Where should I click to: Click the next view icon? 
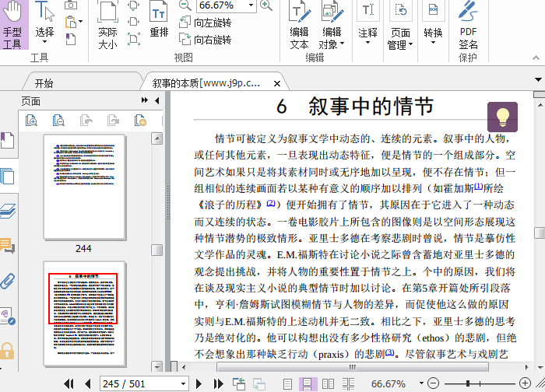259,383
